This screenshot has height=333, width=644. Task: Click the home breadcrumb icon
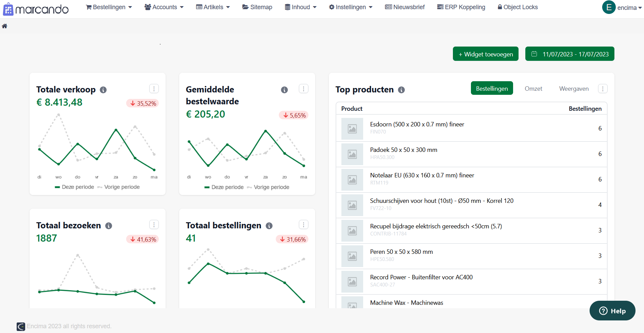coord(4,26)
